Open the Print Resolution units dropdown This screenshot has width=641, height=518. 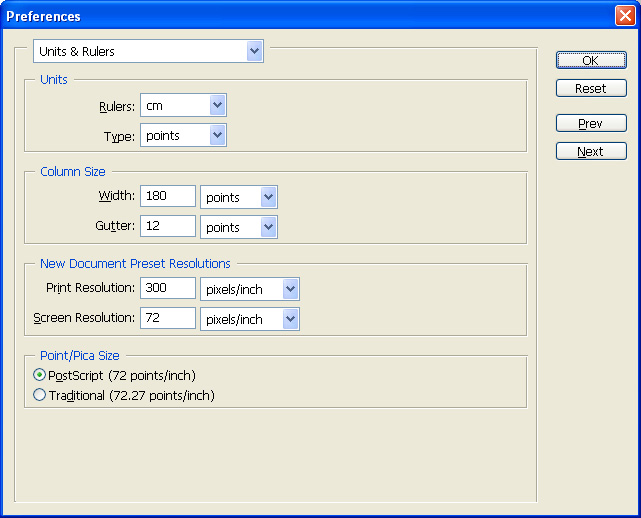point(250,289)
